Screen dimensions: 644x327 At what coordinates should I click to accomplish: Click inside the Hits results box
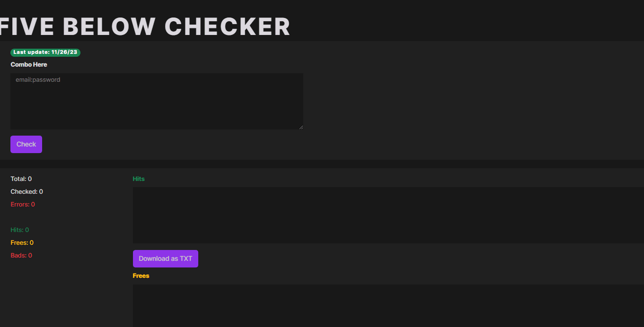[x=388, y=215]
